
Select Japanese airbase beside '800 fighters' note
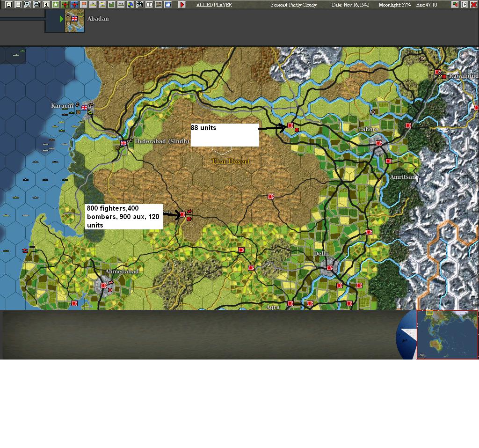click(182, 214)
